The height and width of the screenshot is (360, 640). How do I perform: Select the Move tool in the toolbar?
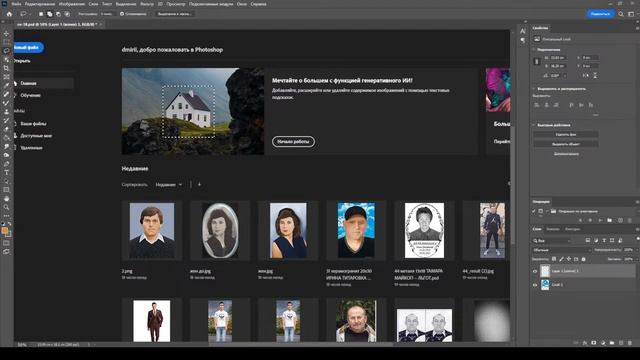click(6, 33)
